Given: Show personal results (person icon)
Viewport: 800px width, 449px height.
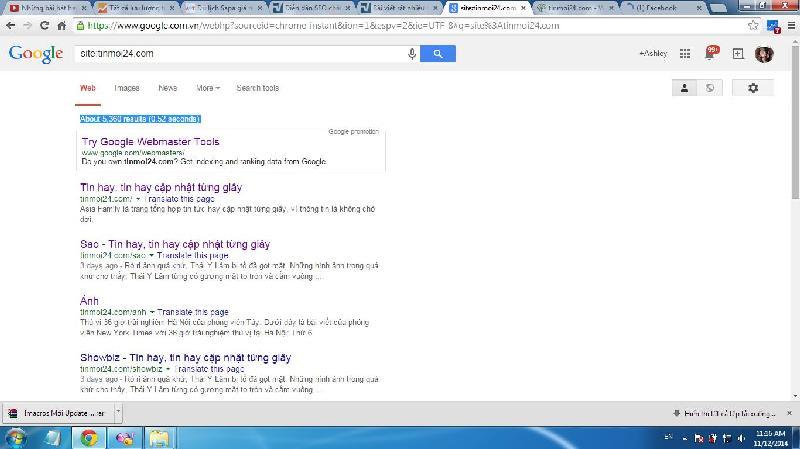Looking at the screenshot, I should click(684, 88).
